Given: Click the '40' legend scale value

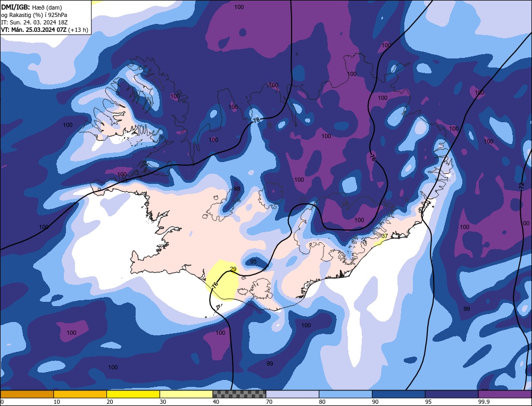Looking at the screenshot, I should (x=216, y=402).
